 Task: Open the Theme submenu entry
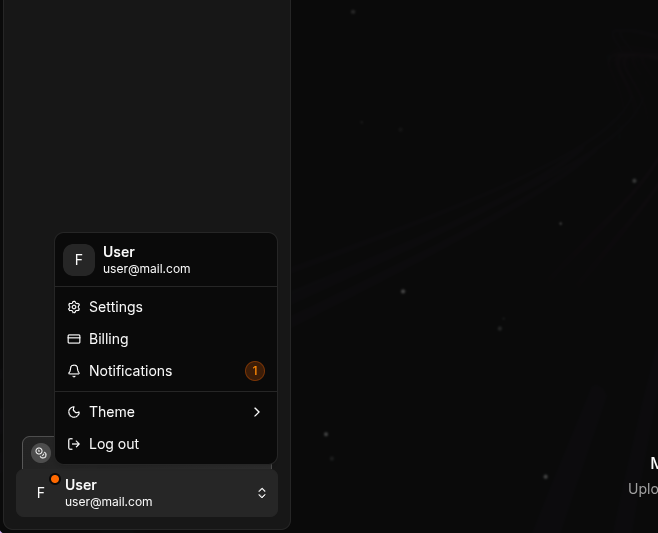click(x=166, y=412)
